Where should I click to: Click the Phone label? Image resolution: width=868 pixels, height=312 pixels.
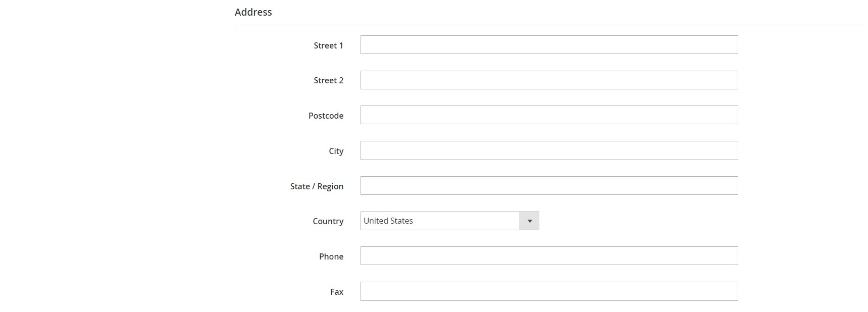tap(331, 256)
